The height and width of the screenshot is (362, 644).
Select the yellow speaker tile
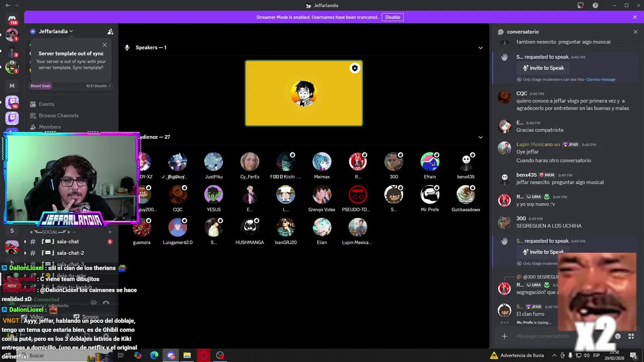click(x=304, y=94)
